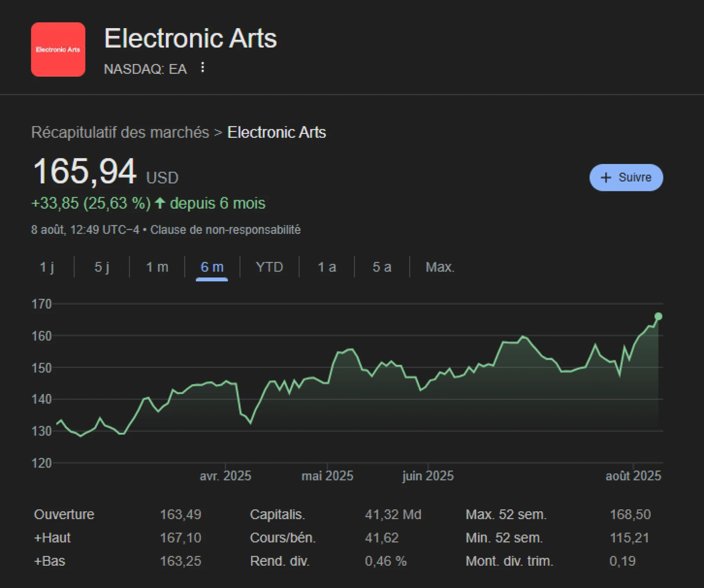Open the 5 a price history
Screen dimensions: 704x588
[381, 267]
